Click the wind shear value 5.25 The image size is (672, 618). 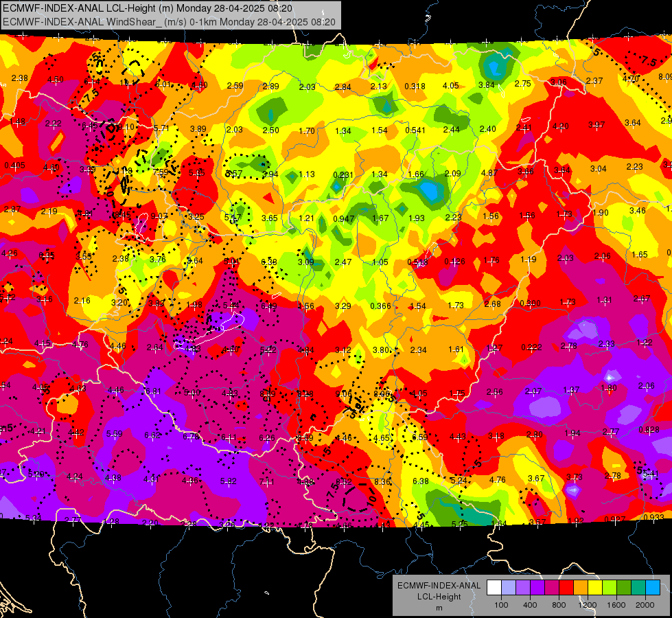(x=459, y=524)
